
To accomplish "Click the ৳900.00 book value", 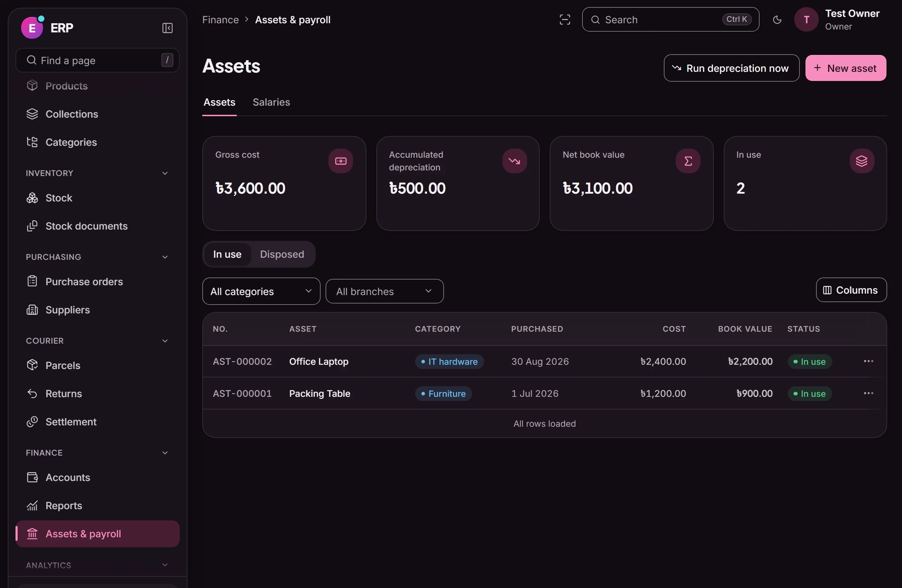I will (754, 393).
